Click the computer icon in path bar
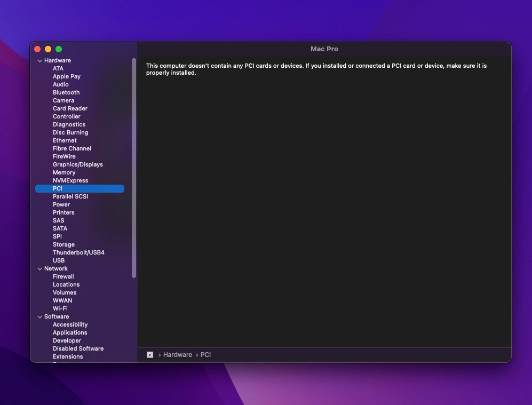 point(150,355)
